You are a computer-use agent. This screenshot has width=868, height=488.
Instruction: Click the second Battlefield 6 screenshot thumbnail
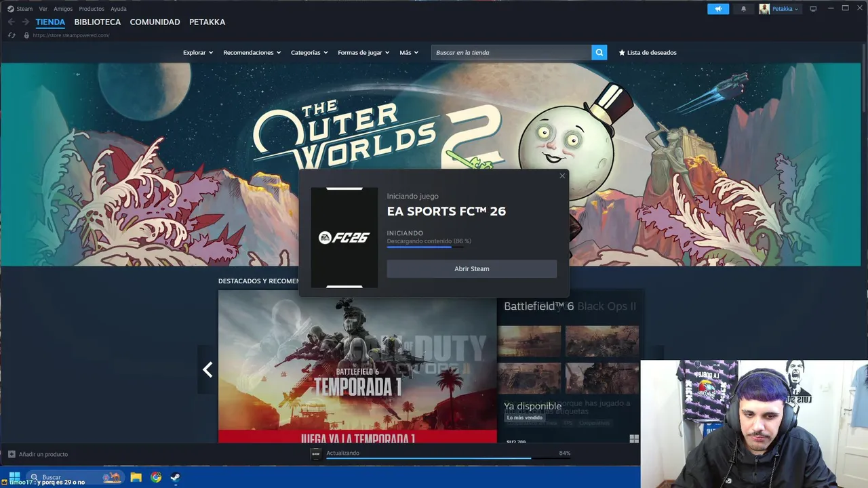(x=602, y=342)
